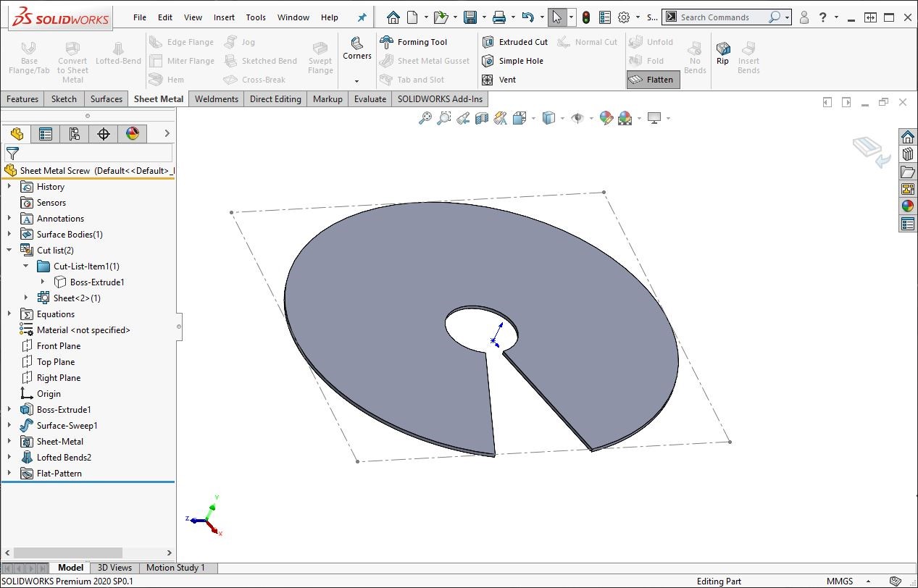Open the DisplayManager appearance tab
918x588 pixels.
(x=132, y=133)
